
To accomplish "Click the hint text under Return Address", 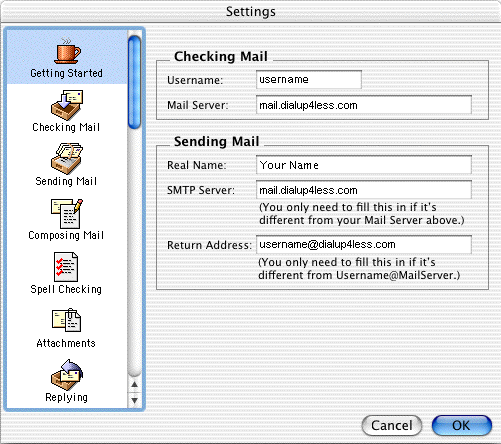I will [x=359, y=269].
